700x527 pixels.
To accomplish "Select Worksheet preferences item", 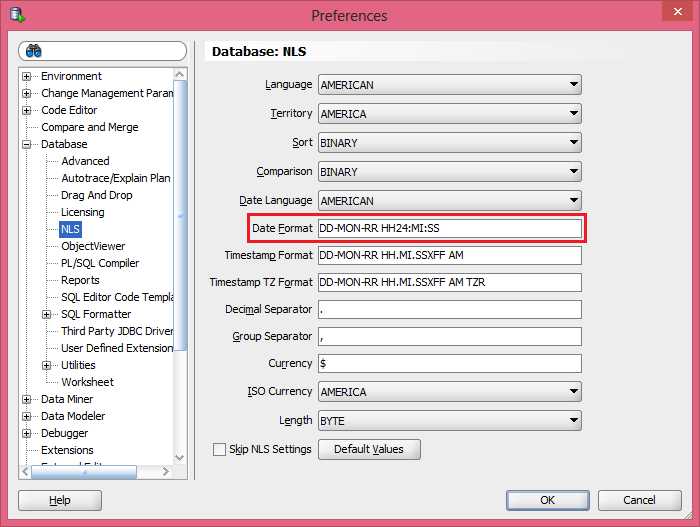I will pos(87,382).
